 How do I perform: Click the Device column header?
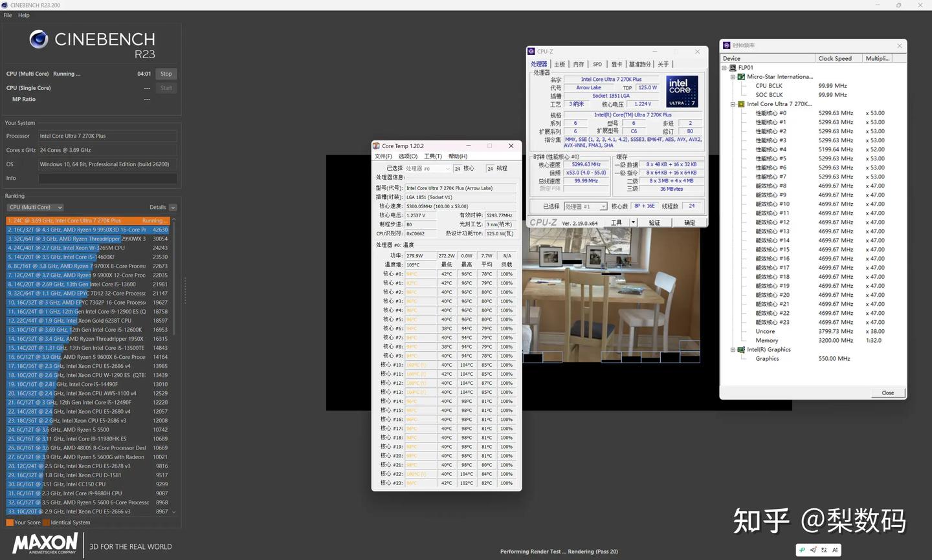click(768, 58)
